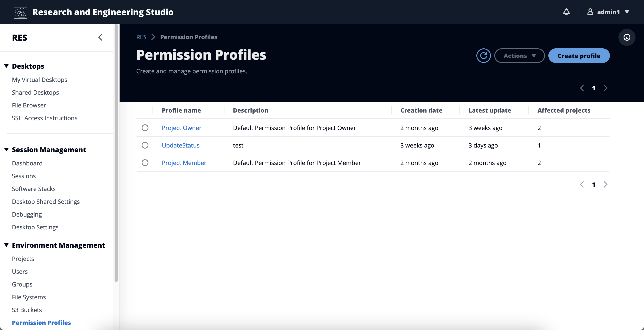Go to previous page in header pagination

582,88
